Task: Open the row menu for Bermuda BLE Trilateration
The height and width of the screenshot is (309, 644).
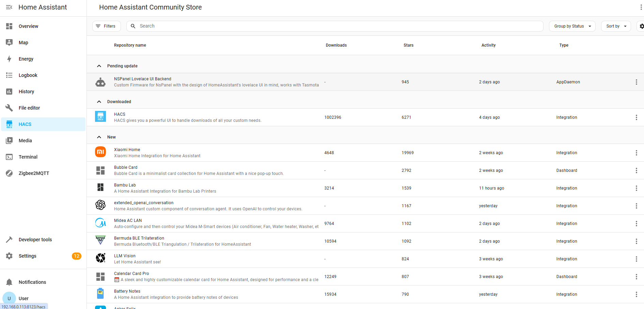Action: [x=636, y=241]
